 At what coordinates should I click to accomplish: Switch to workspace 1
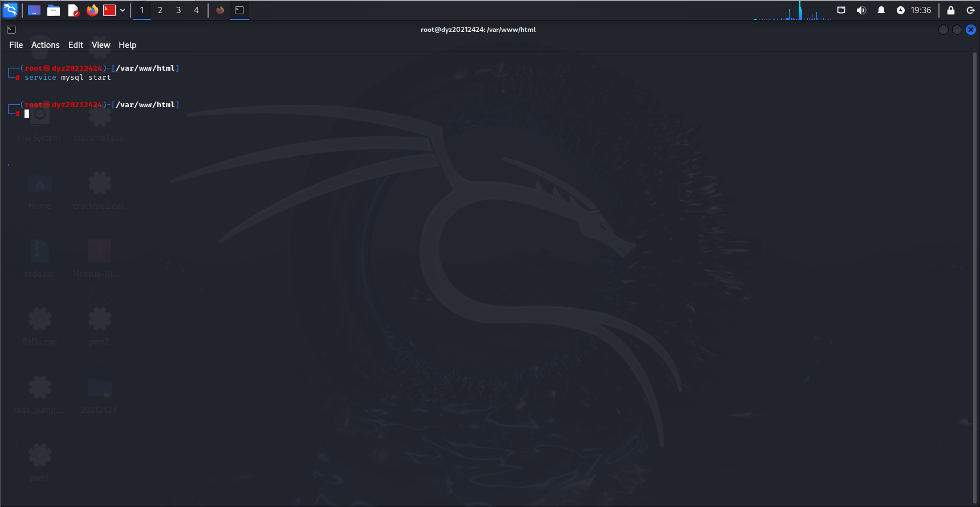click(142, 10)
